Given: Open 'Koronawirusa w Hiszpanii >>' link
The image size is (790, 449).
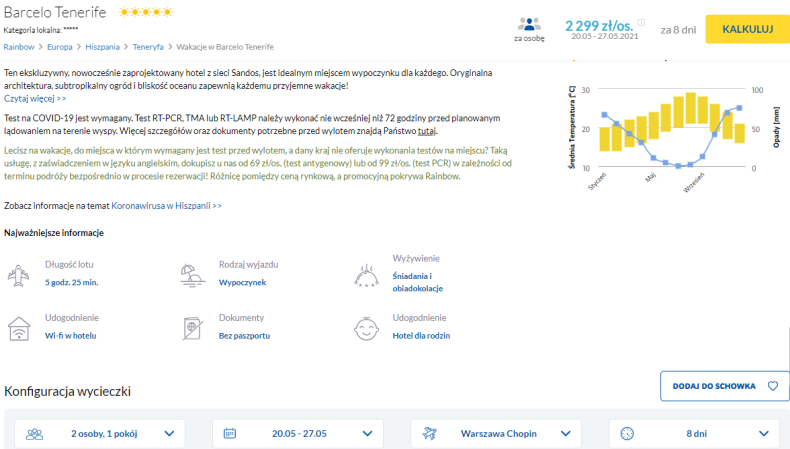Looking at the screenshot, I should pyautogui.click(x=166, y=206).
